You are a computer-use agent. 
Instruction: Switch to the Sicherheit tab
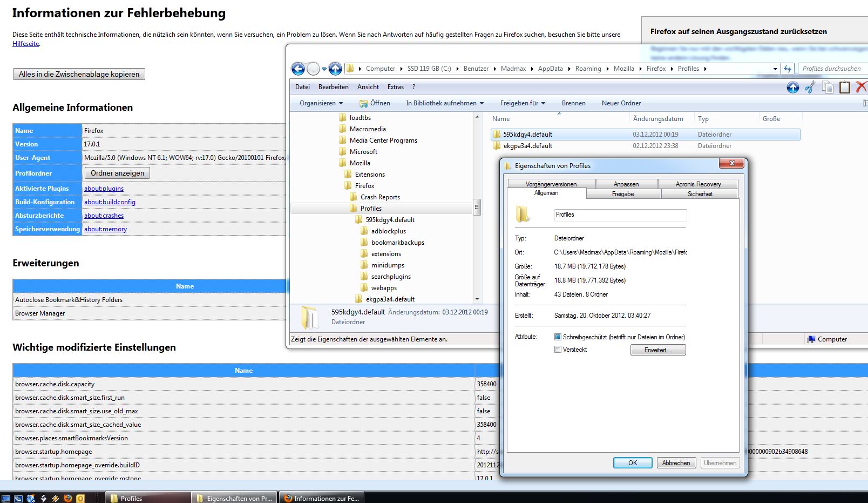(x=700, y=194)
